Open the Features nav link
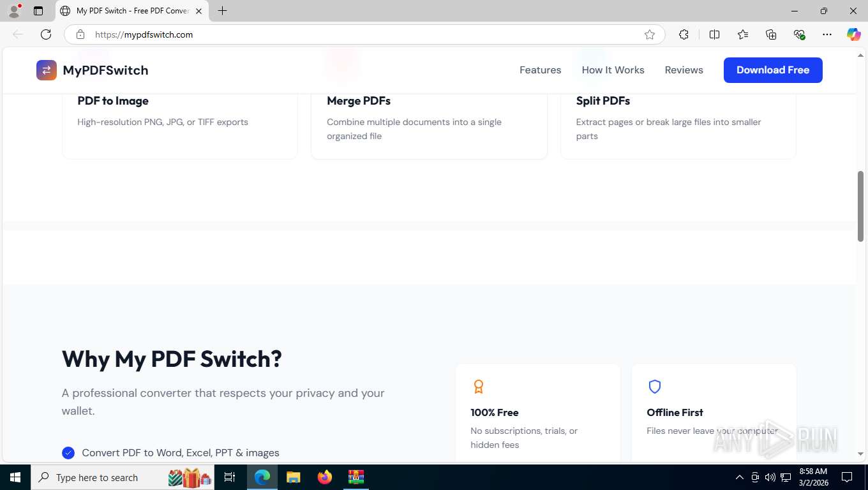The height and width of the screenshot is (490, 868). coord(540,70)
